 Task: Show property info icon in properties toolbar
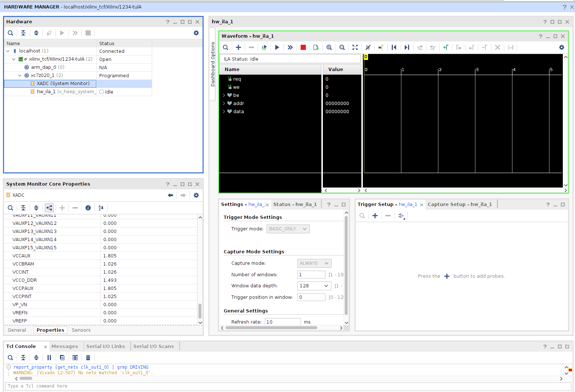pyautogui.click(x=88, y=208)
